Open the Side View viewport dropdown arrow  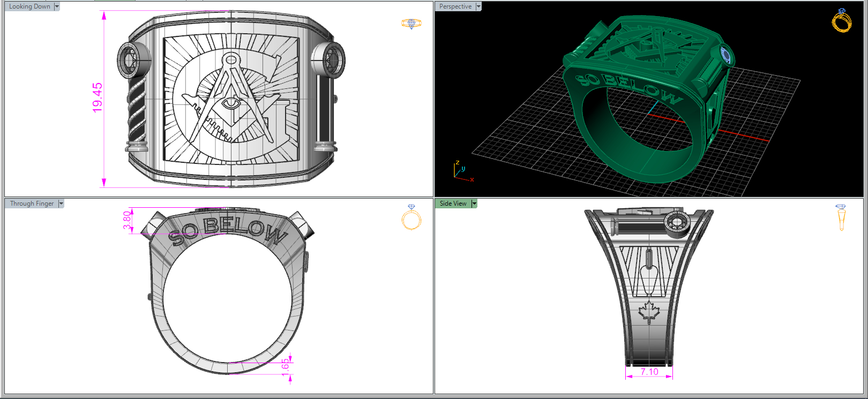pyautogui.click(x=474, y=204)
